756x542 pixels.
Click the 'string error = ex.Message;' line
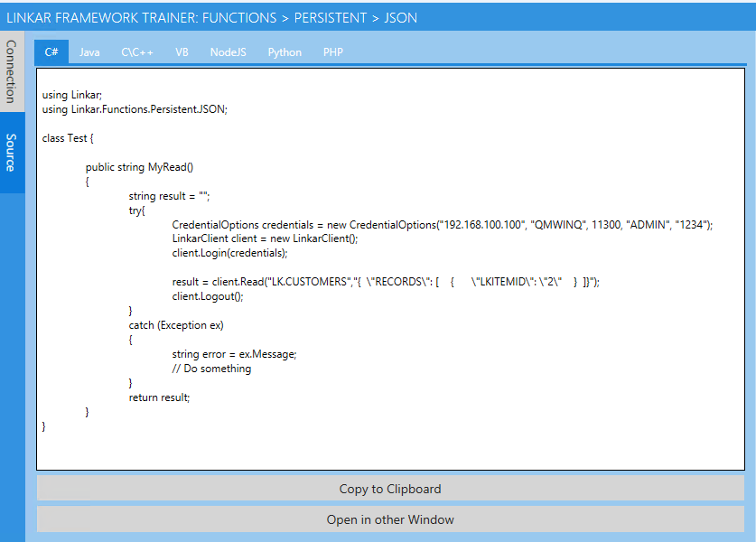pyautogui.click(x=234, y=354)
